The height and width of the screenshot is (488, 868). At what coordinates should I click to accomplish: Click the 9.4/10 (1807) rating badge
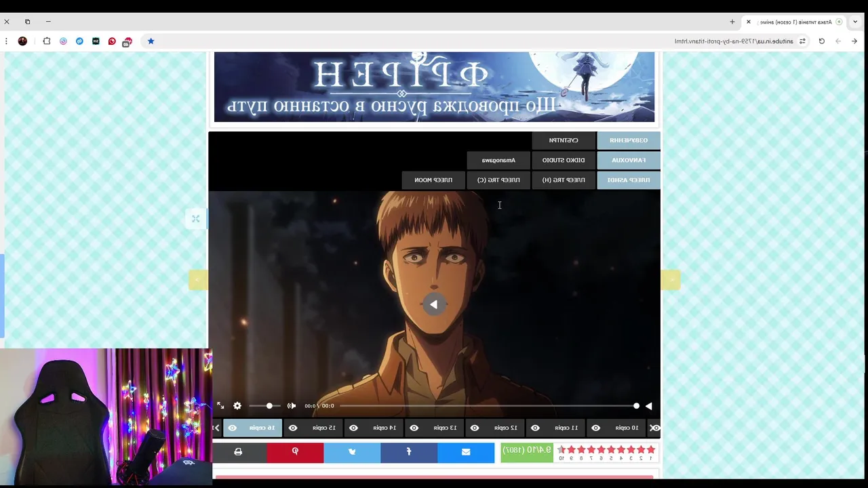527,452
